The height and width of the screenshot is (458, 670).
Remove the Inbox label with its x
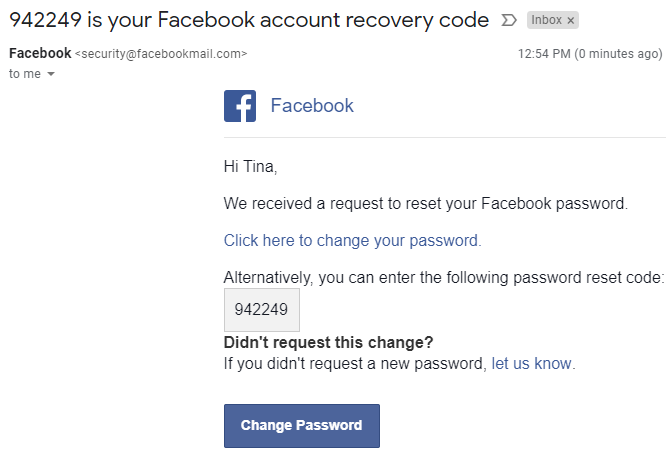click(571, 20)
